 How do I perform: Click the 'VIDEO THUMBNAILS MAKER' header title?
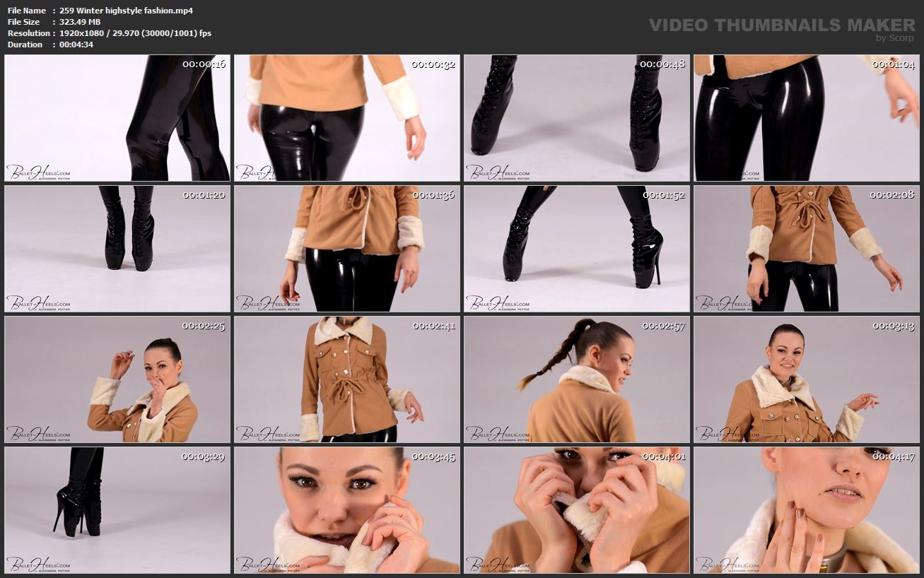tap(783, 25)
